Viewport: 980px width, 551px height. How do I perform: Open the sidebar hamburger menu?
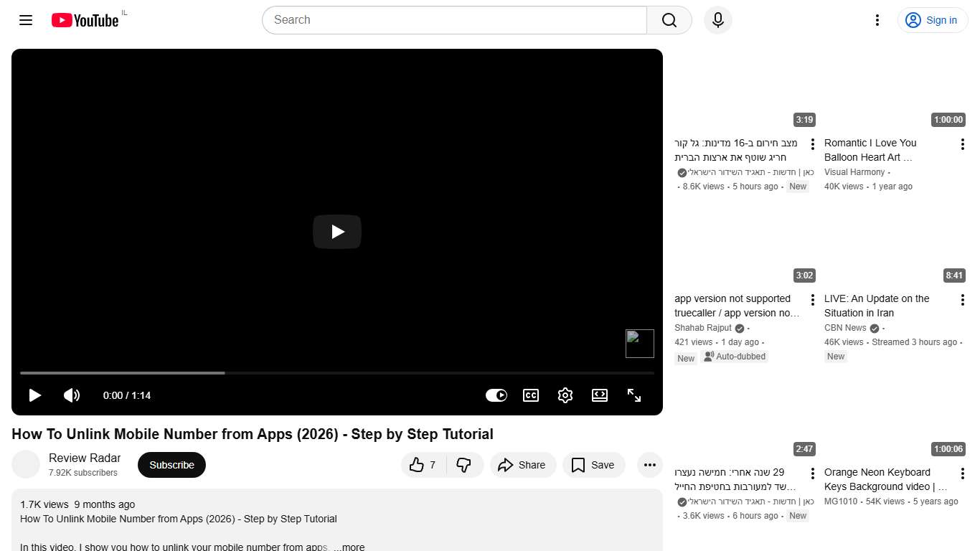pos(25,20)
